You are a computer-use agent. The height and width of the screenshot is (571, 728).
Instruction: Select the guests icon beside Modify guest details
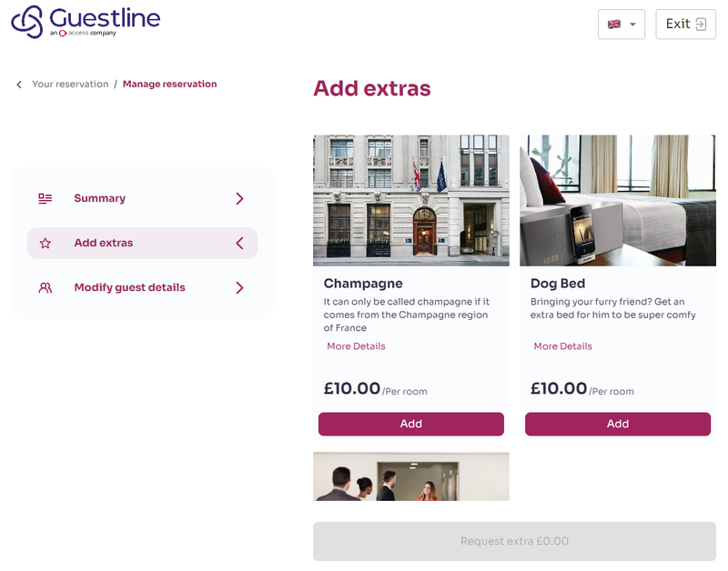pyautogui.click(x=45, y=287)
